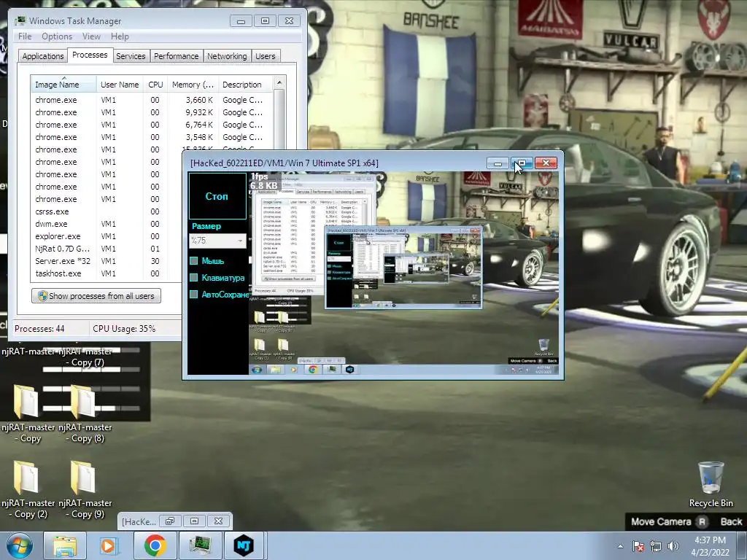The width and height of the screenshot is (747, 560).
Task: Select chrome.exe row with 6,764 K memory
Action: (152, 125)
